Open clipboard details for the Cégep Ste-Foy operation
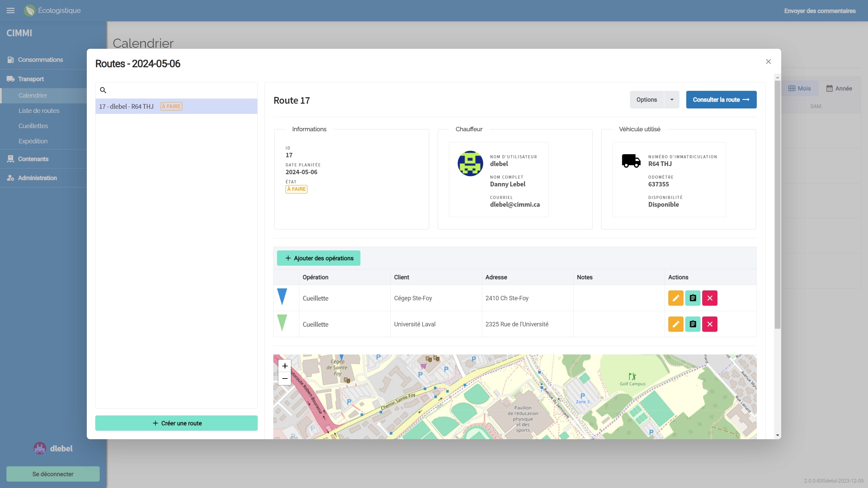The width and height of the screenshot is (868, 488). (x=692, y=298)
